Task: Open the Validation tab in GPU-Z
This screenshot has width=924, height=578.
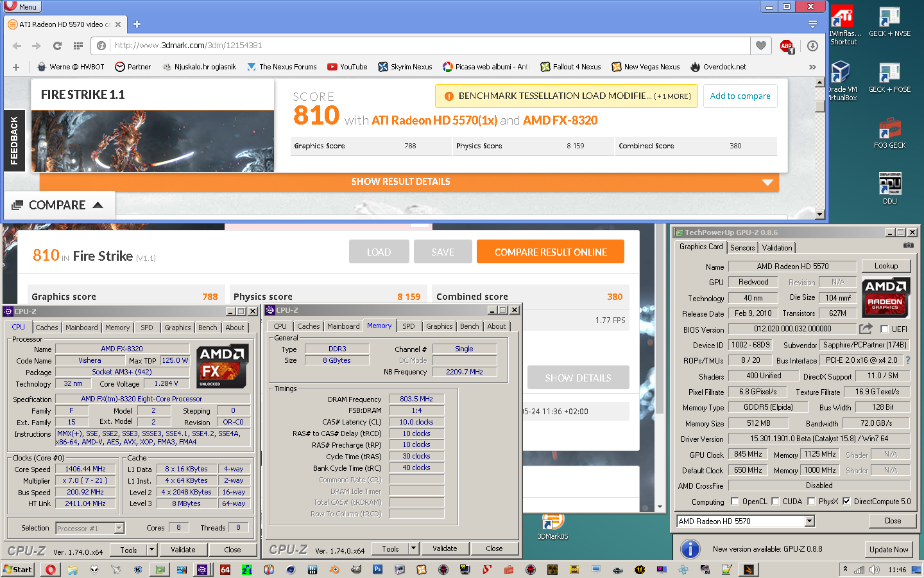Action: pyautogui.click(x=777, y=248)
